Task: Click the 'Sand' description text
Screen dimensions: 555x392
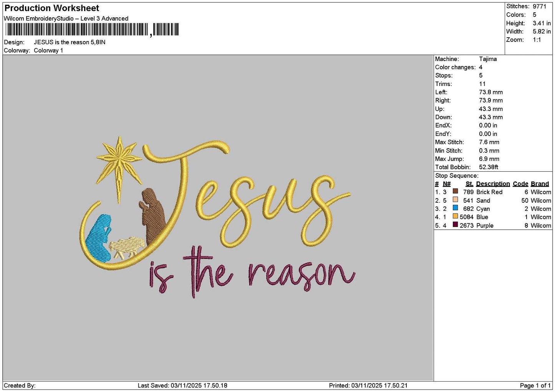Action: coord(483,200)
